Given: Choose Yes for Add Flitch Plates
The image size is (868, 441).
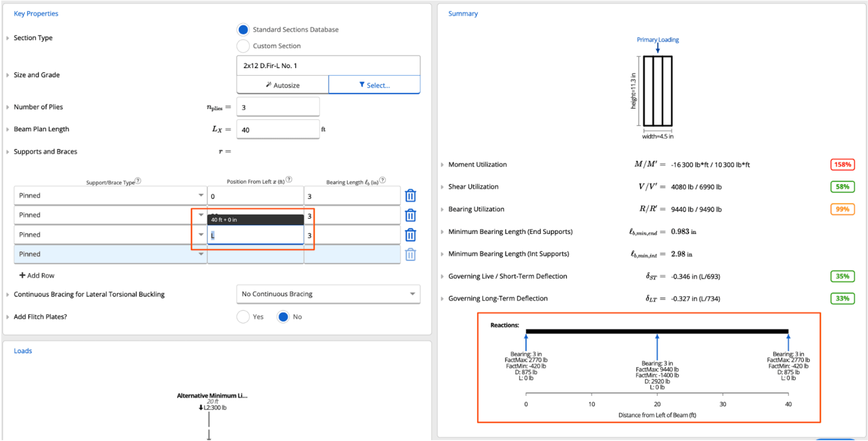Looking at the screenshot, I should 243,317.
